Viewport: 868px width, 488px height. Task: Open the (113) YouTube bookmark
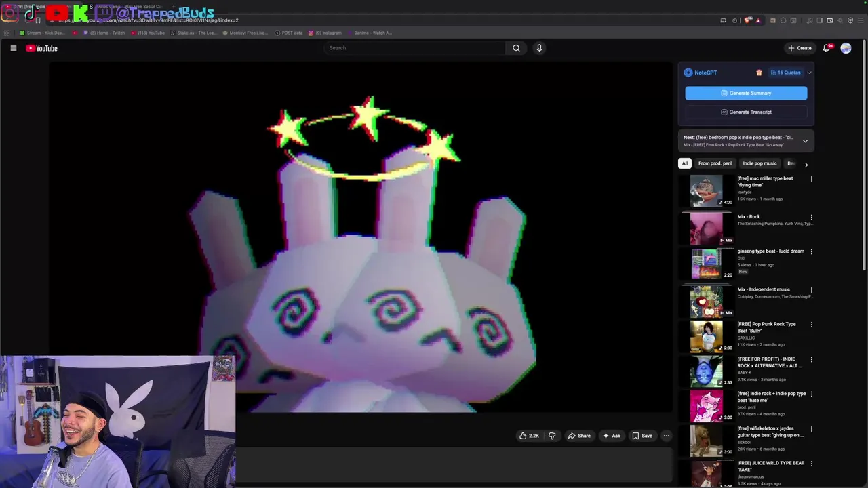point(149,33)
